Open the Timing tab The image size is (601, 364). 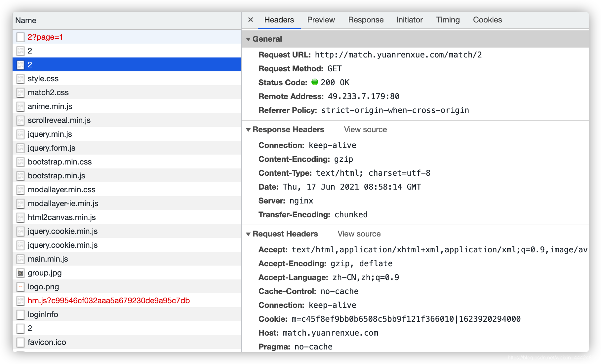(448, 20)
